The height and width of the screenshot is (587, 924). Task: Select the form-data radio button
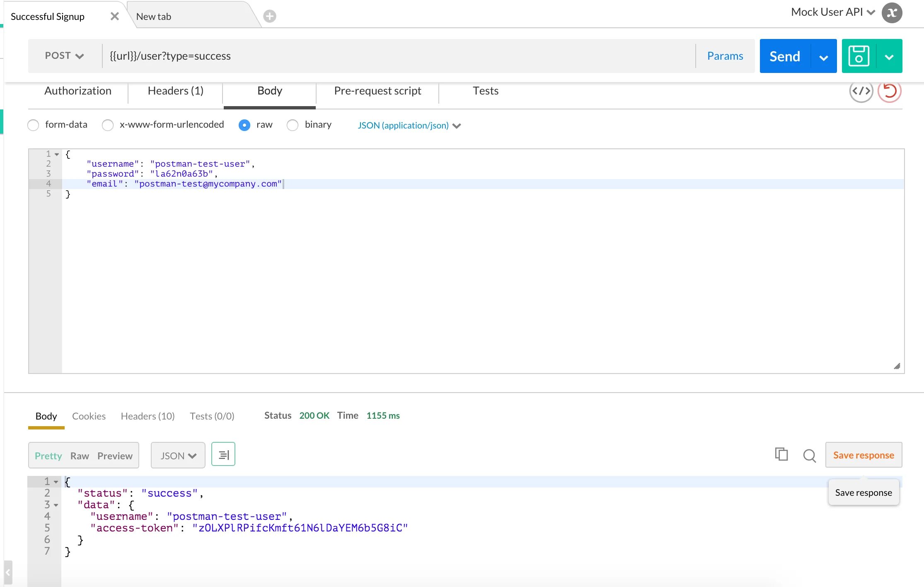[33, 125]
